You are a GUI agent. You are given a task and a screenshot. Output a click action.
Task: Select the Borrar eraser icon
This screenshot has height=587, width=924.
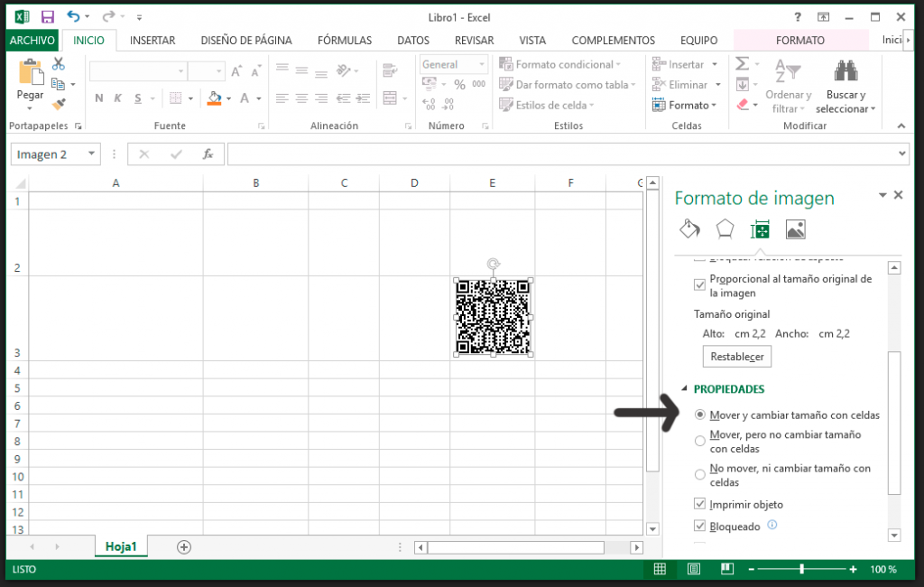[x=742, y=104]
